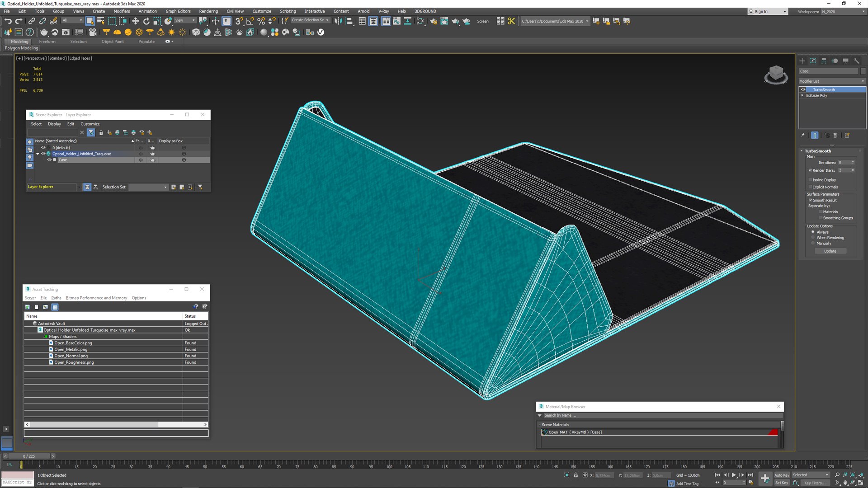The height and width of the screenshot is (488, 868).
Task: Collapse the TurboSmooth rollout
Action: click(802, 151)
